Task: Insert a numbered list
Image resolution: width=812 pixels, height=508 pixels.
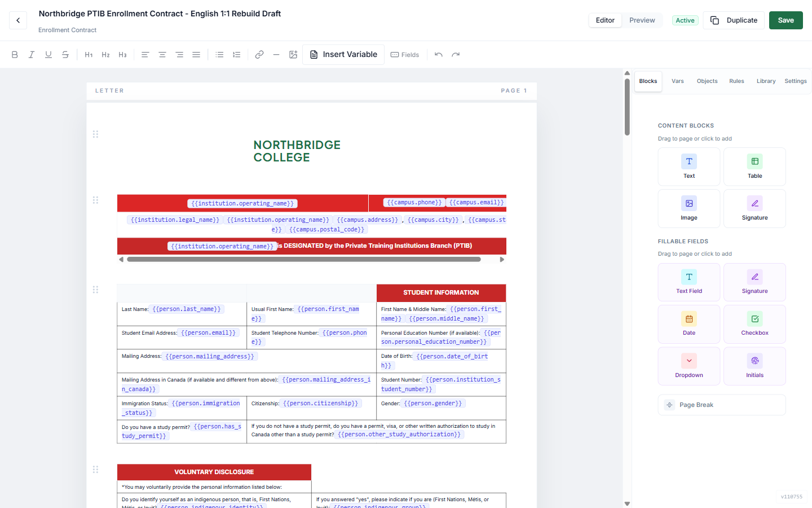Action: pos(236,55)
